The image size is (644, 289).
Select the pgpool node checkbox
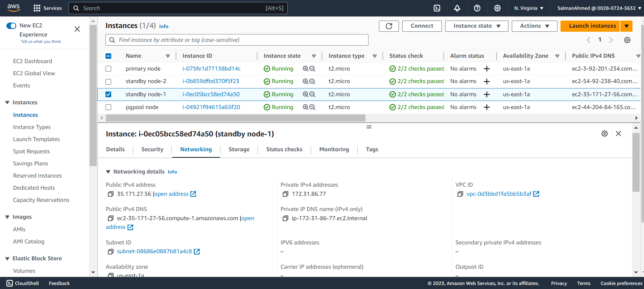tap(108, 107)
